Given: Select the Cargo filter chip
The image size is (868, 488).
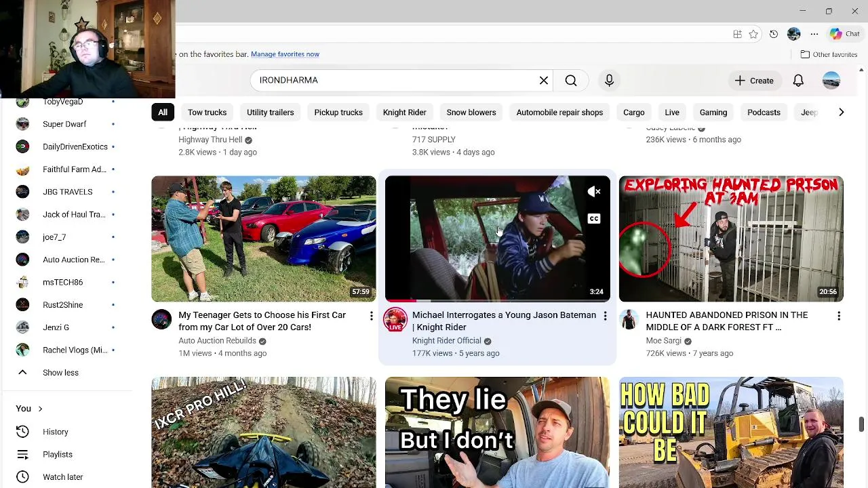Looking at the screenshot, I should coord(634,113).
